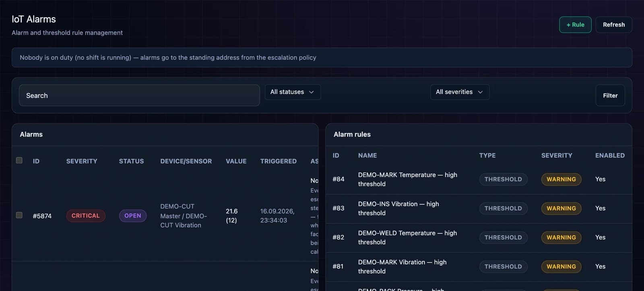Click THRESHOLD badge of rule #82
Screen dimensions: 644x291
(503, 237)
